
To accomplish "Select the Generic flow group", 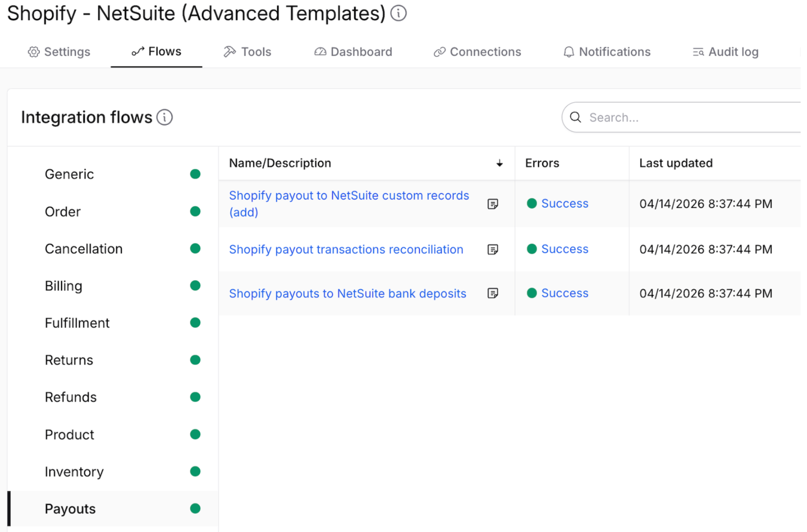I will pyautogui.click(x=113, y=174).
